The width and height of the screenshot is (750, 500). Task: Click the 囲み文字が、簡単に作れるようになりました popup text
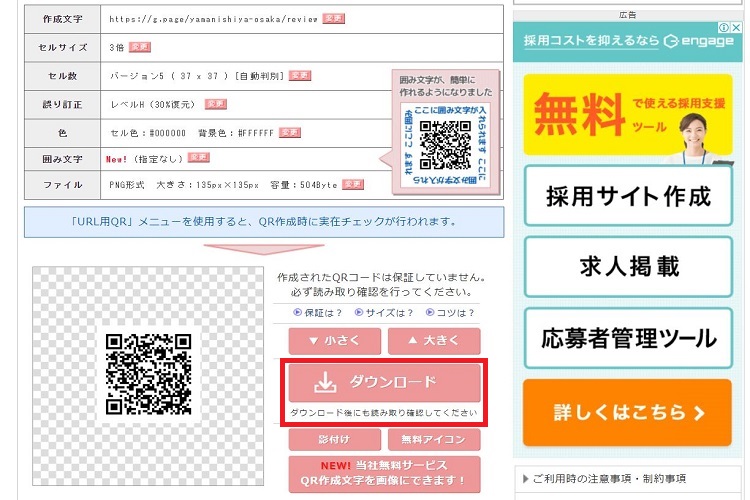click(x=446, y=86)
